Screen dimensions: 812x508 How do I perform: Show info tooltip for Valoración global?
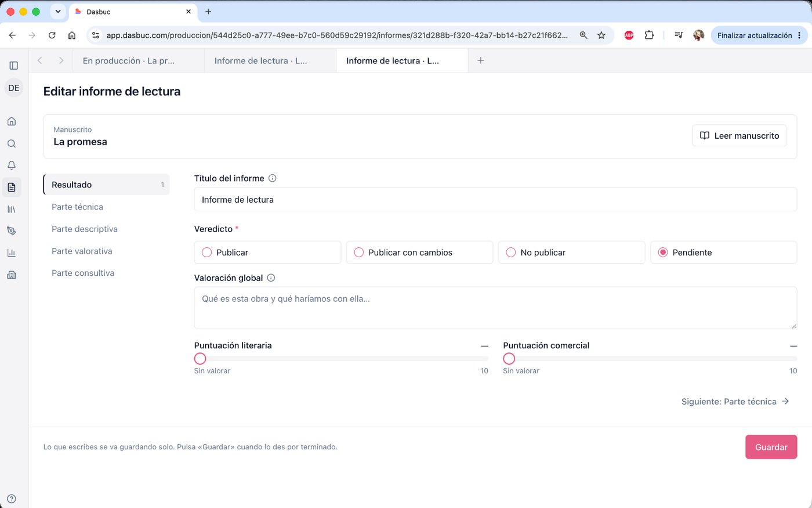coord(271,278)
